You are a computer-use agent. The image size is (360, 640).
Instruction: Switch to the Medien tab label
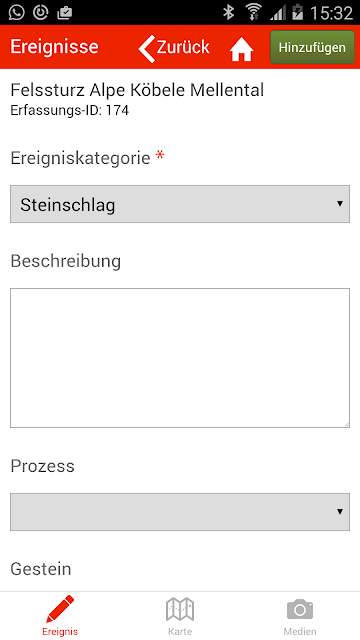click(x=300, y=631)
